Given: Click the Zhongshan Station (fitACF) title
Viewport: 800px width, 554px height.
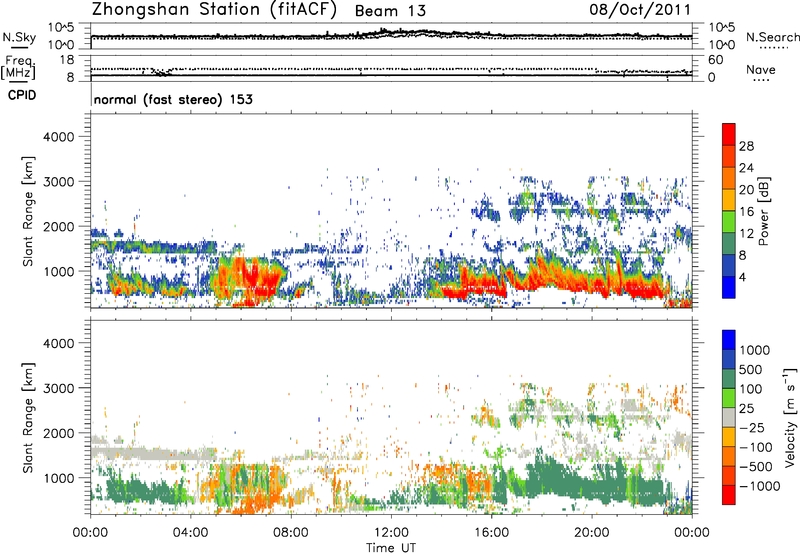Looking at the screenshot, I should click(x=214, y=10).
